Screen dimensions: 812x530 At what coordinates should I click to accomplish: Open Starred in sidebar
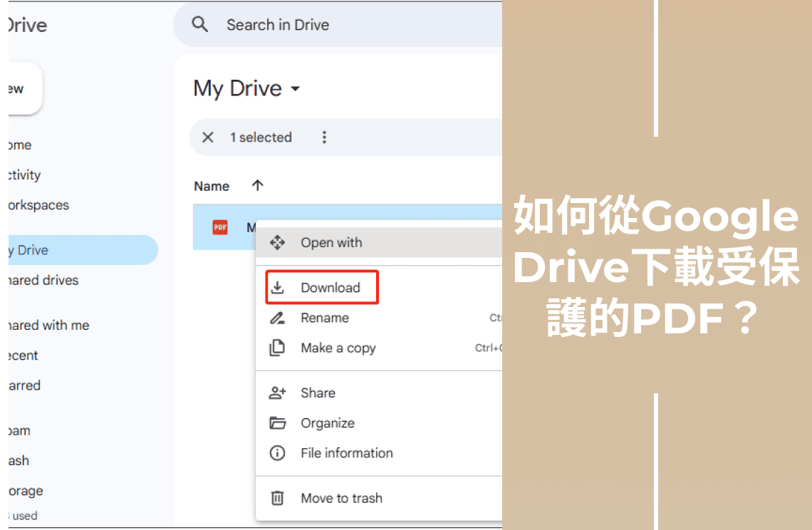click(x=24, y=385)
